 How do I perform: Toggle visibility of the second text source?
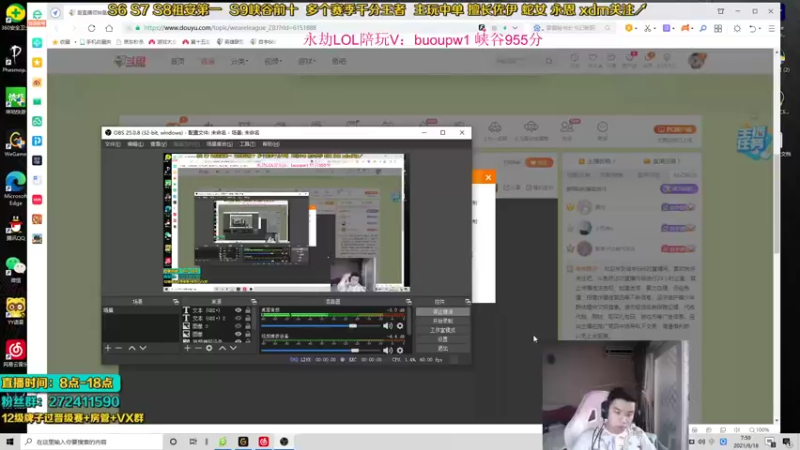tap(238, 318)
